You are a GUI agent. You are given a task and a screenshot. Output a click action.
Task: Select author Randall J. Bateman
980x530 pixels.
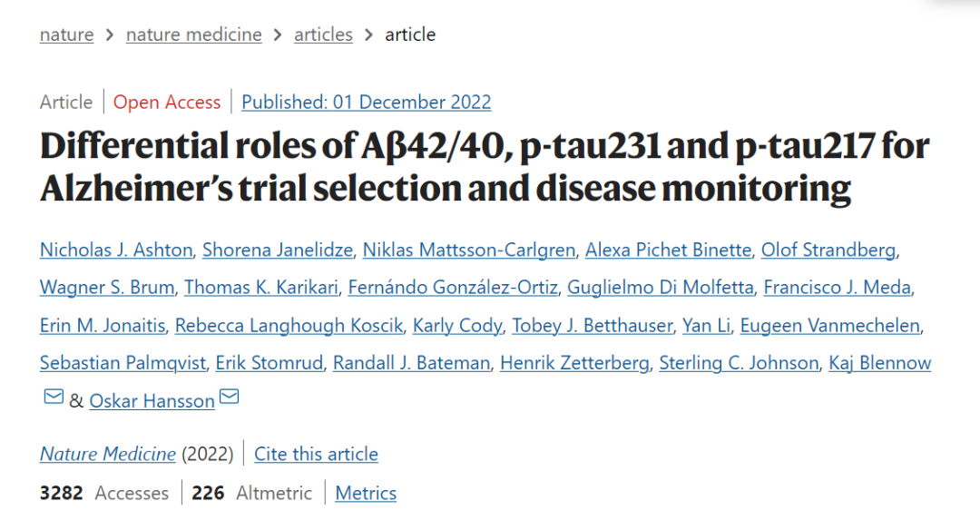coord(411,363)
